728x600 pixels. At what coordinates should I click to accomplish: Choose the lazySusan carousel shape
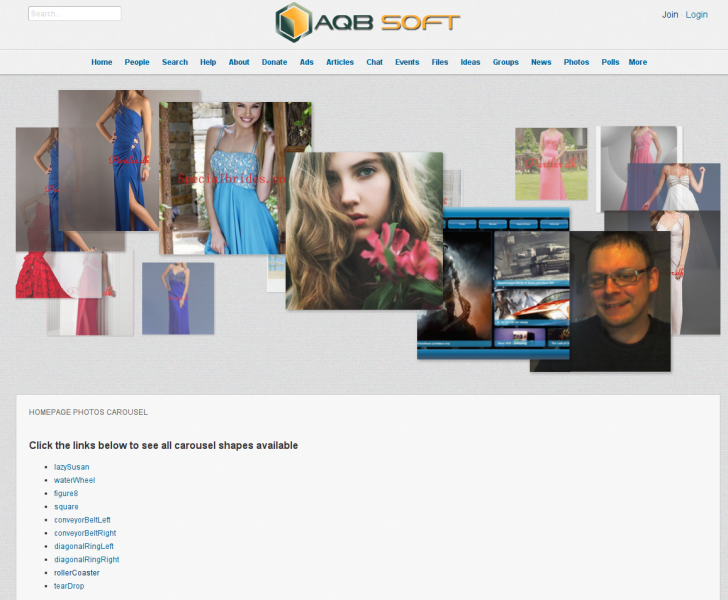click(71, 467)
